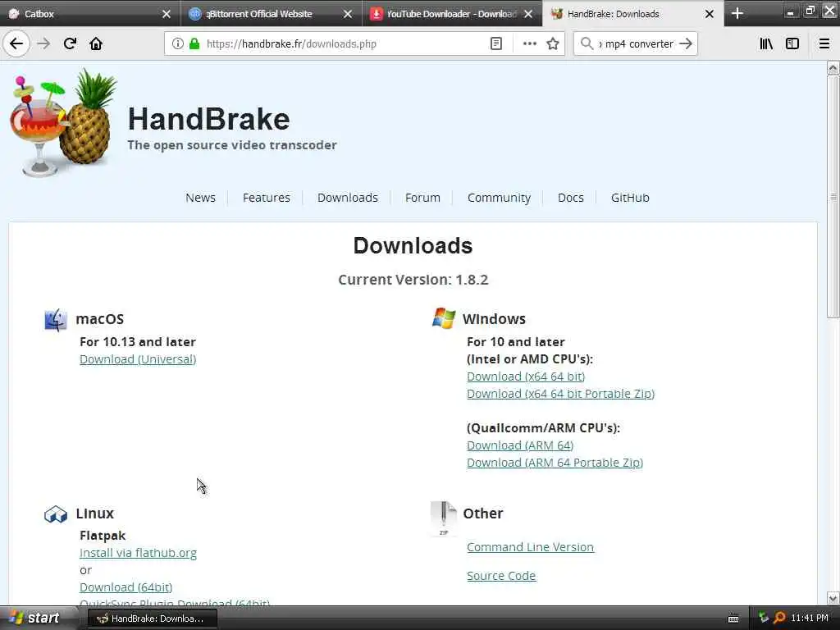840x630 pixels.
Task: Click the tray network connection icon
Action: 764,618
